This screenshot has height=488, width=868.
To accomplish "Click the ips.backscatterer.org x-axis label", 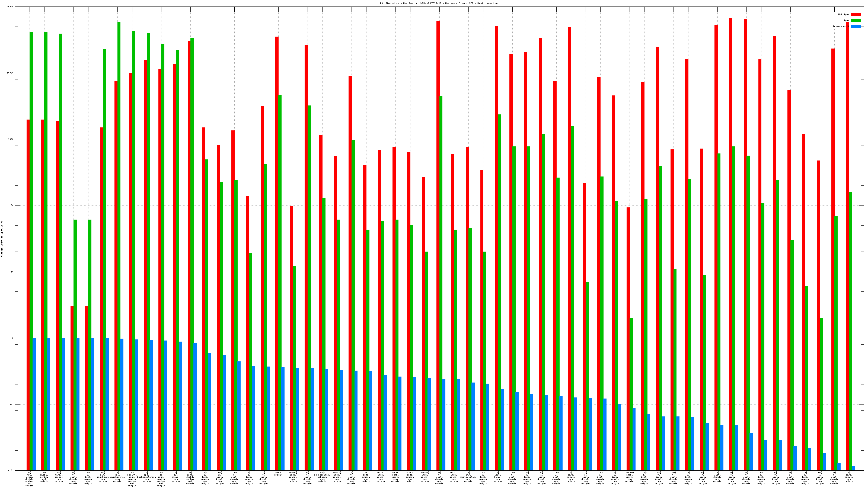I will (146, 477).
